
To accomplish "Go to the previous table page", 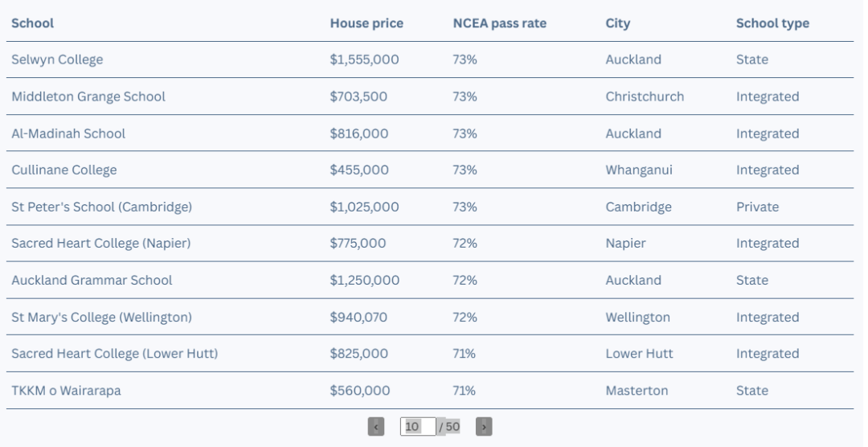I will [376, 427].
